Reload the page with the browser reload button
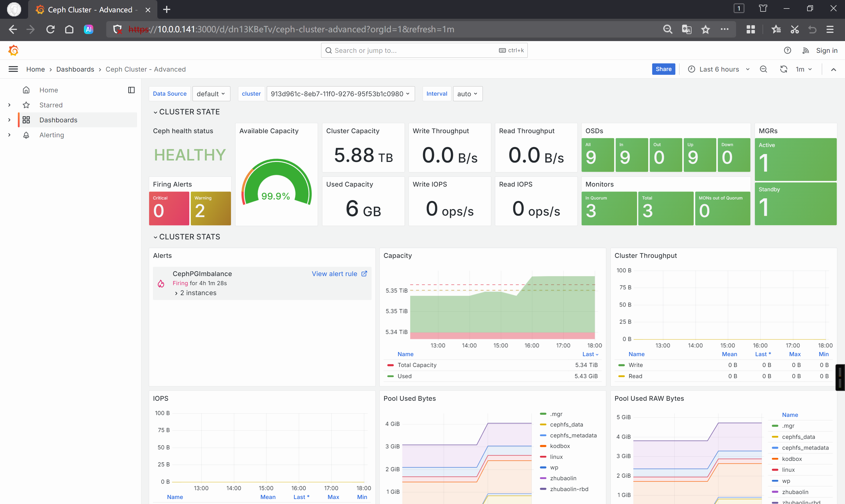845x504 pixels. coord(50,30)
